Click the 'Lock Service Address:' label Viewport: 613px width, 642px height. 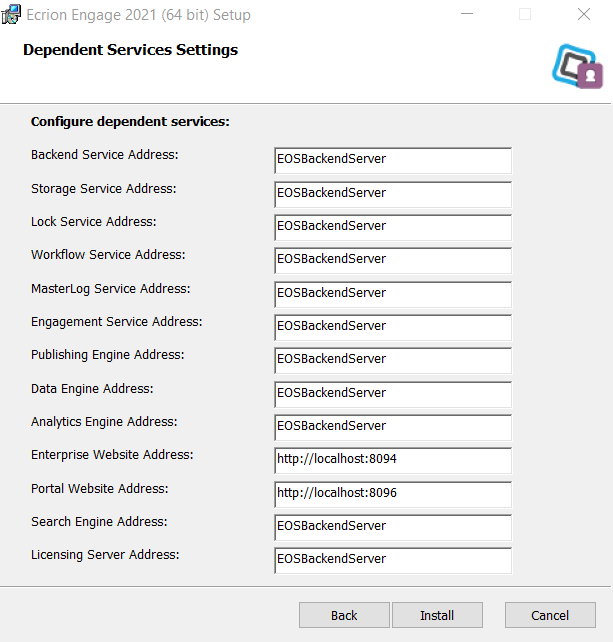coord(94,222)
